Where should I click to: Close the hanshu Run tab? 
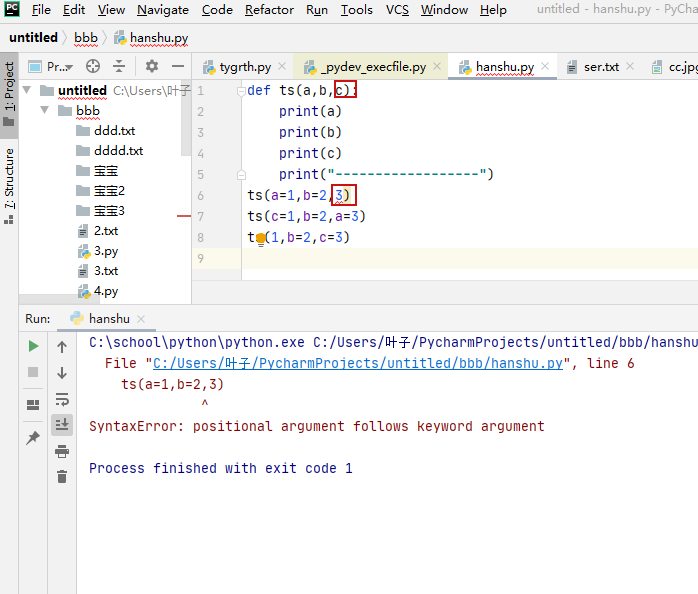click(x=141, y=319)
